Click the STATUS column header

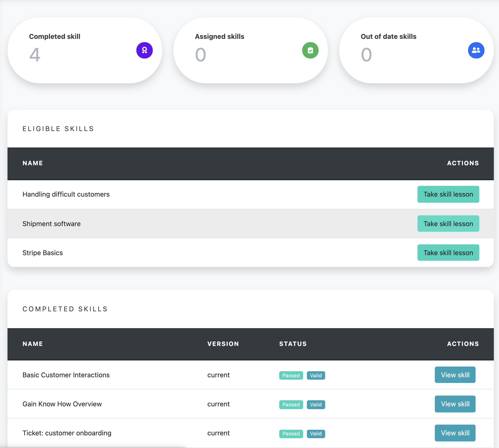293,344
